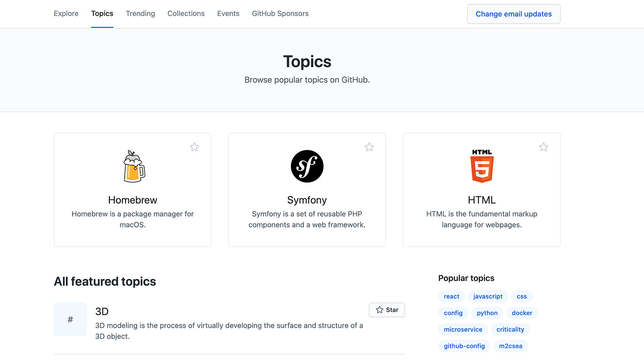The image size is (644, 360).
Task: Click Change email updates button
Action: point(514,14)
